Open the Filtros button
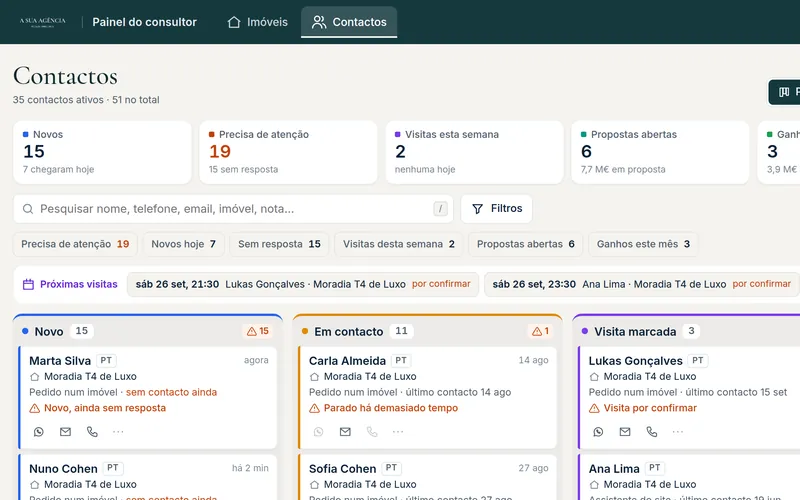The image size is (800, 500). (x=496, y=209)
